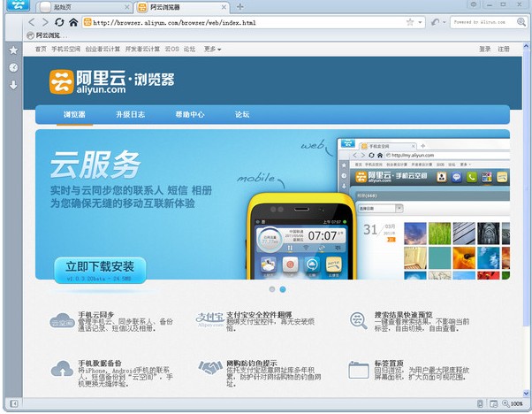Click the search magnifier icon

pyautogui.click(x=521, y=22)
